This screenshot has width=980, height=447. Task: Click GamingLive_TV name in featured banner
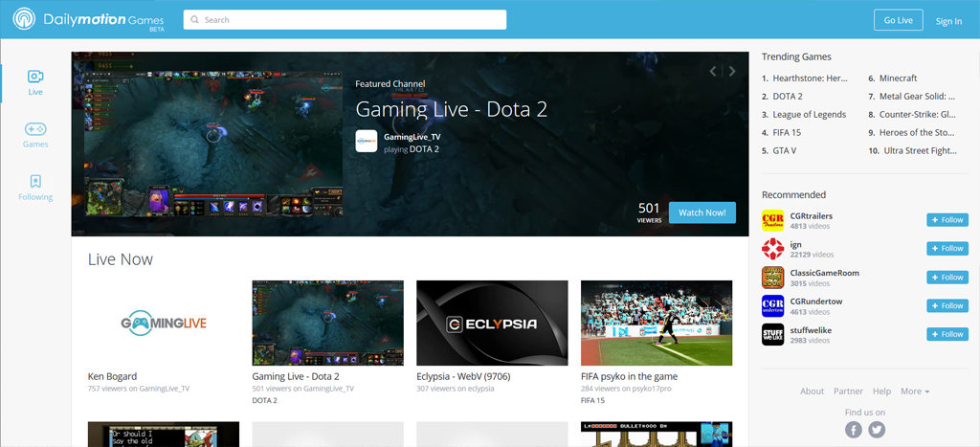pyautogui.click(x=412, y=137)
